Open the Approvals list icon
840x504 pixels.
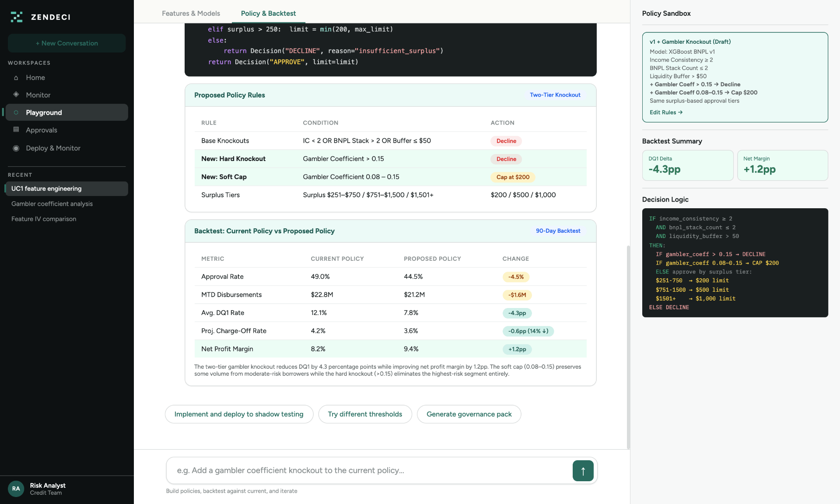coord(16,130)
